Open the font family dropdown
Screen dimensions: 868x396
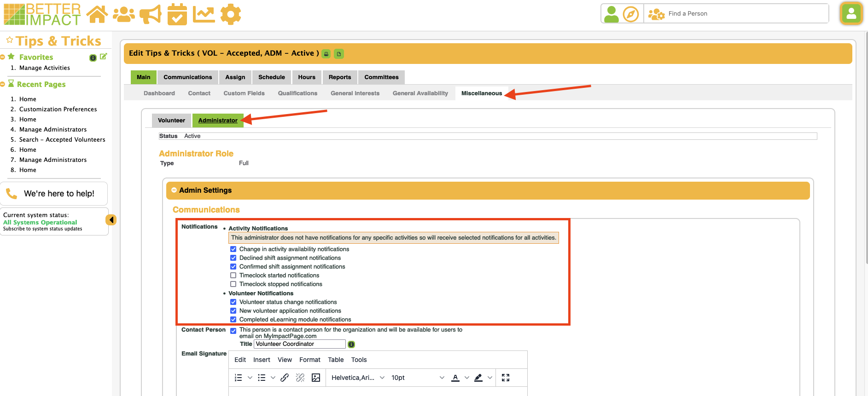[x=358, y=378]
